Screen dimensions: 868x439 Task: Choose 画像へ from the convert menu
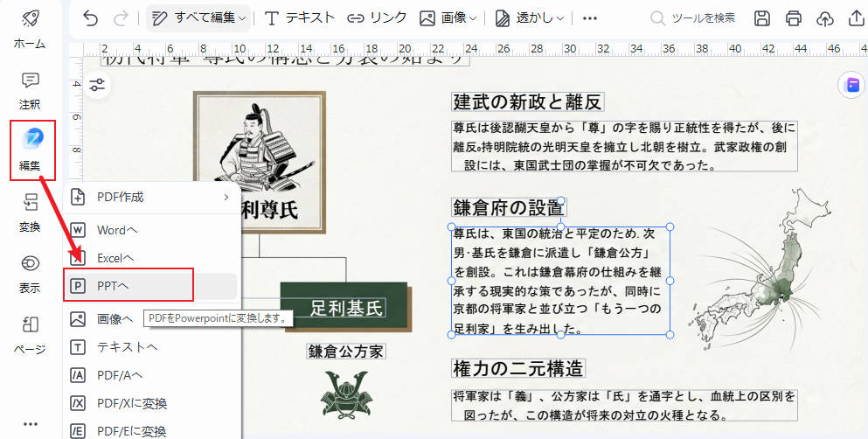150,319
